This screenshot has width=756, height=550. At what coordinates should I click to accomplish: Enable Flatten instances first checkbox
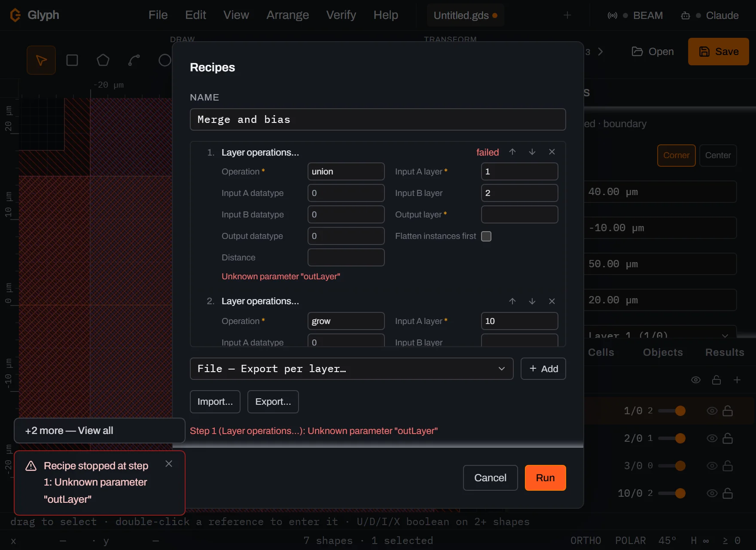(x=486, y=236)
